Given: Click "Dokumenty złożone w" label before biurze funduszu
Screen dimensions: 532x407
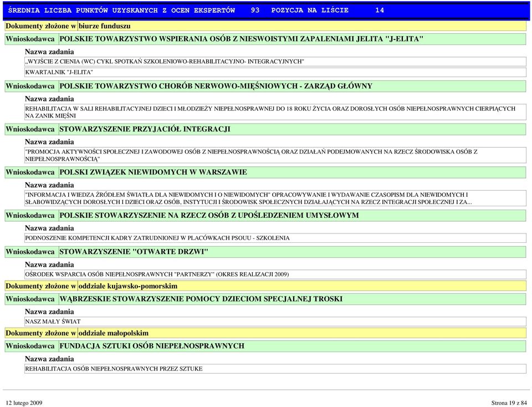Looking at the screenshot, I should [40, 26].
